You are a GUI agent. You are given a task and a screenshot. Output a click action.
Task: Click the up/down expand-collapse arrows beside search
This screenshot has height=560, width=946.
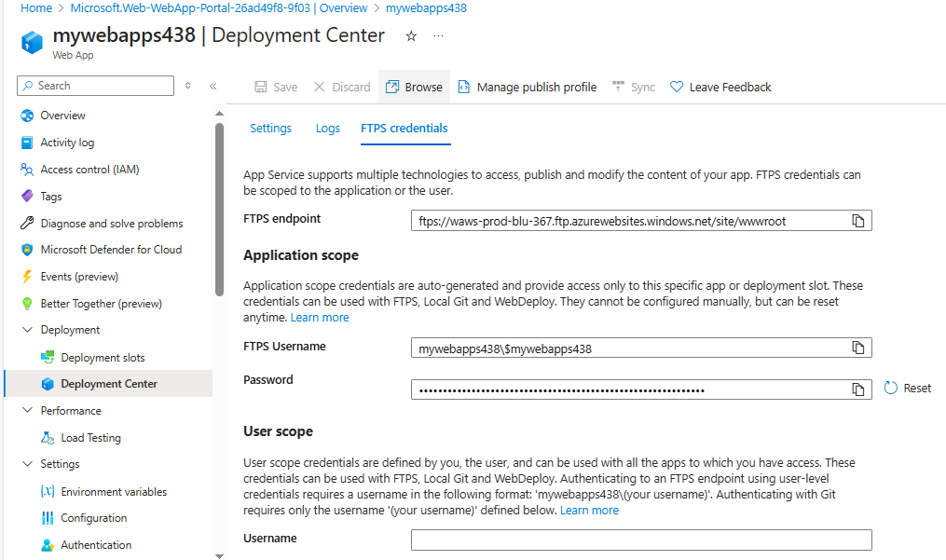coord(187,86)
